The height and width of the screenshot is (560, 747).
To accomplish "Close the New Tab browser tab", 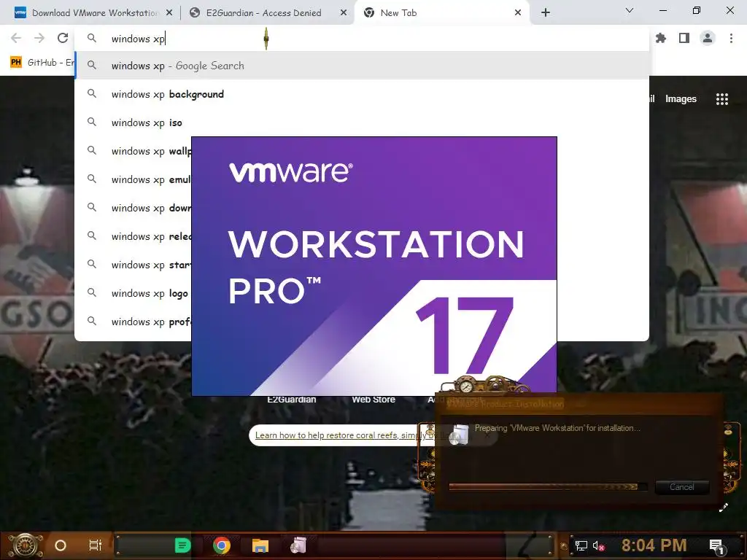I will coord(518,13).
